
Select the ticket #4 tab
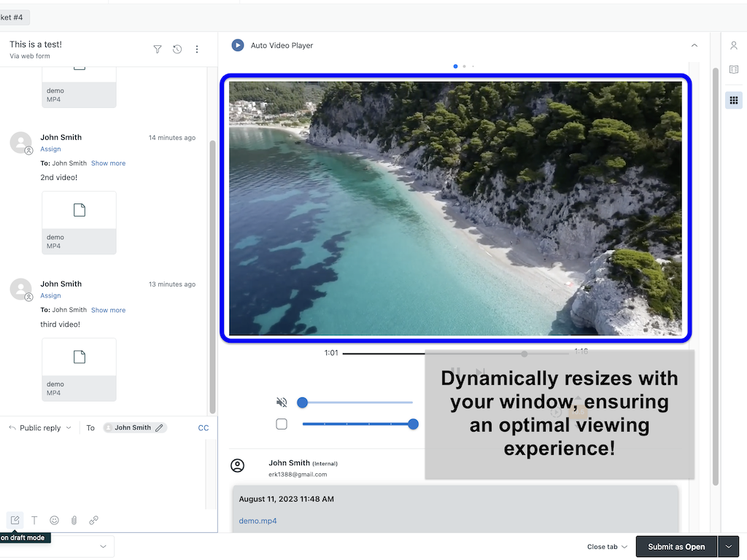[x=15, y=17]
